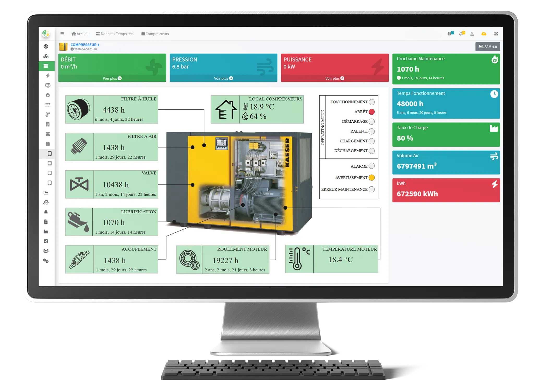This screenshot has width=540, height=392.
Task: Click the yellow cloud upload icon
Action: tap(484, 34)
